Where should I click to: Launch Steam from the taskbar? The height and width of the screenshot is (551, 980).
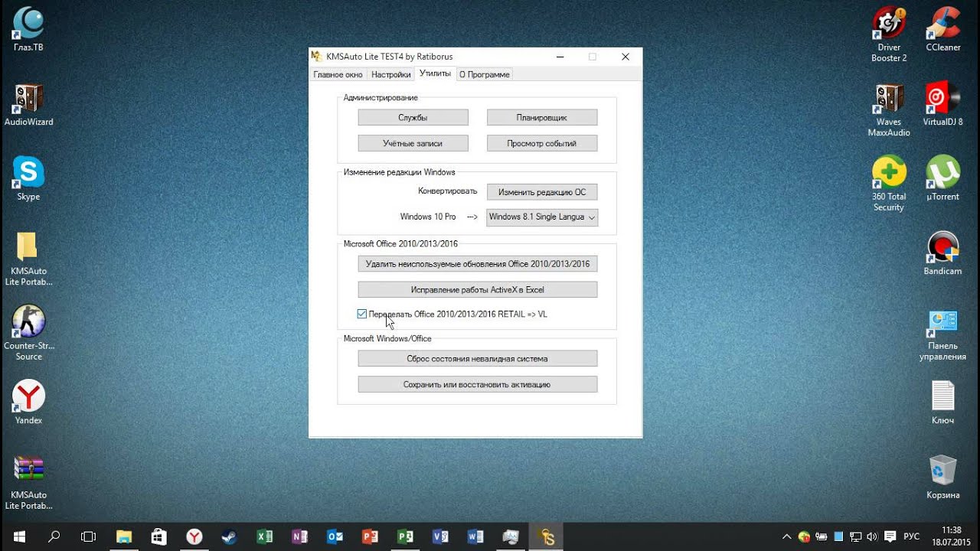230,536
